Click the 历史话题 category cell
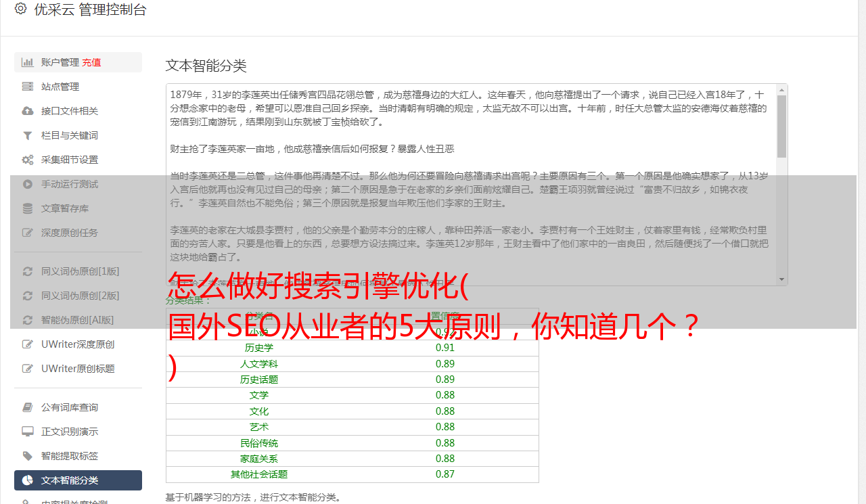The width and height of the screenshot is (866, 504). pos(259,380)
